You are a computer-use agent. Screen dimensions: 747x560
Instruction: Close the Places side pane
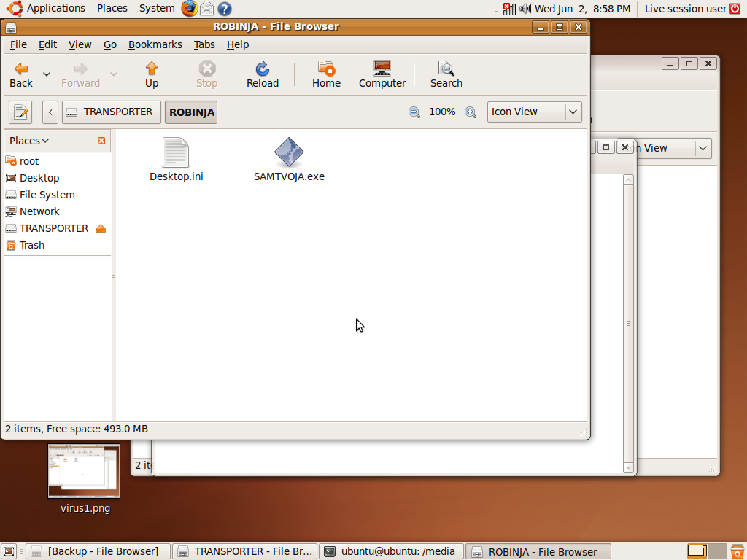click(x=101, y=141)
